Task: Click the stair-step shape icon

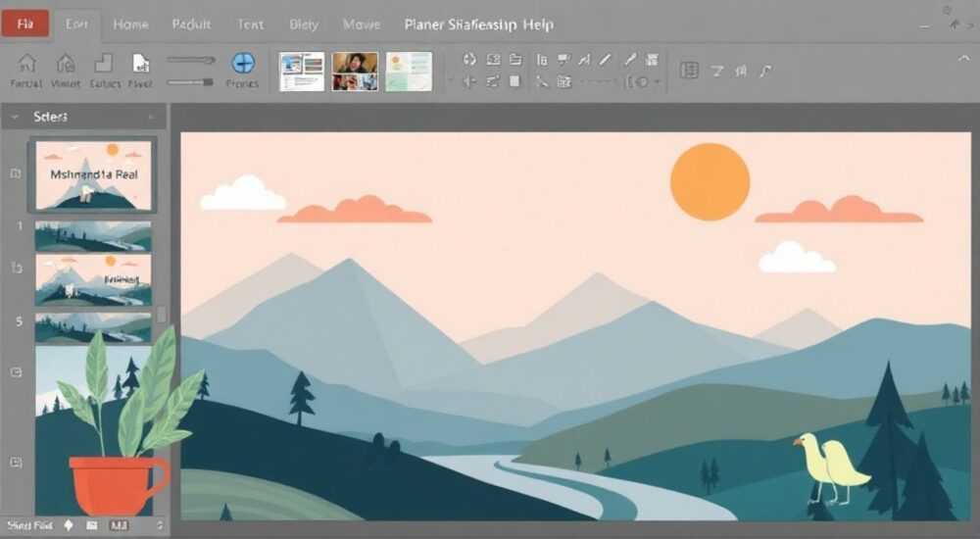Action: (x=103, y=63)
